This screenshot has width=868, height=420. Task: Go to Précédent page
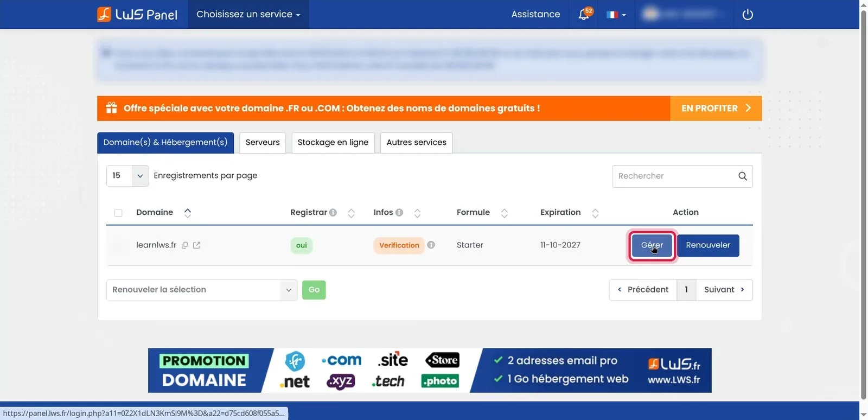(643, 290)
